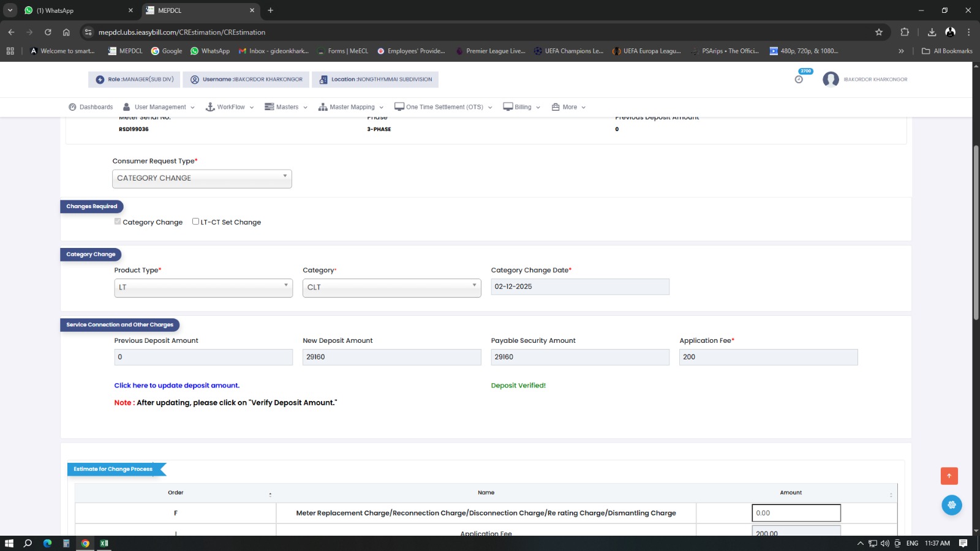This screenshot has height=551, width=980.
Task: Bookmark this page with the star icon
Action: pyautogui.click(x=879, y=32)
